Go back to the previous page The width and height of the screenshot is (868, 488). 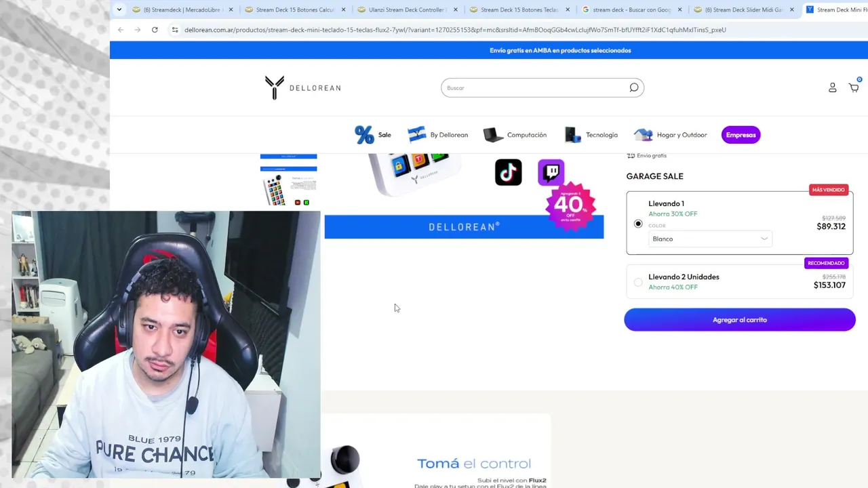coord(121,30)
